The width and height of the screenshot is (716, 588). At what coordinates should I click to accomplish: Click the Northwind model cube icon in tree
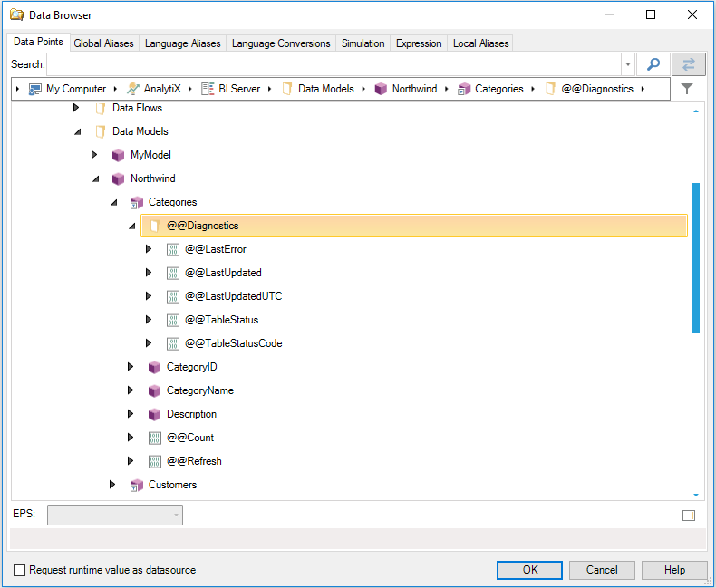[x=118, y=178]
